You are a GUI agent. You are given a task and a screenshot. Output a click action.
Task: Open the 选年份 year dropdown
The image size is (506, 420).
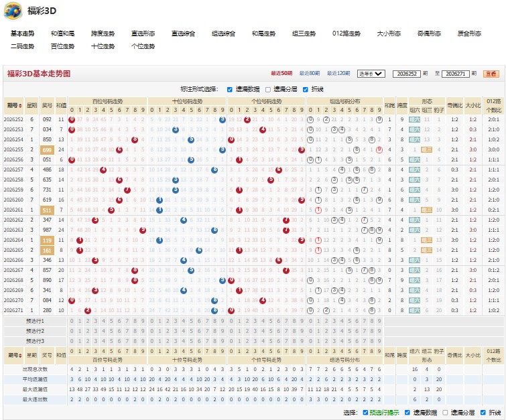371,74
